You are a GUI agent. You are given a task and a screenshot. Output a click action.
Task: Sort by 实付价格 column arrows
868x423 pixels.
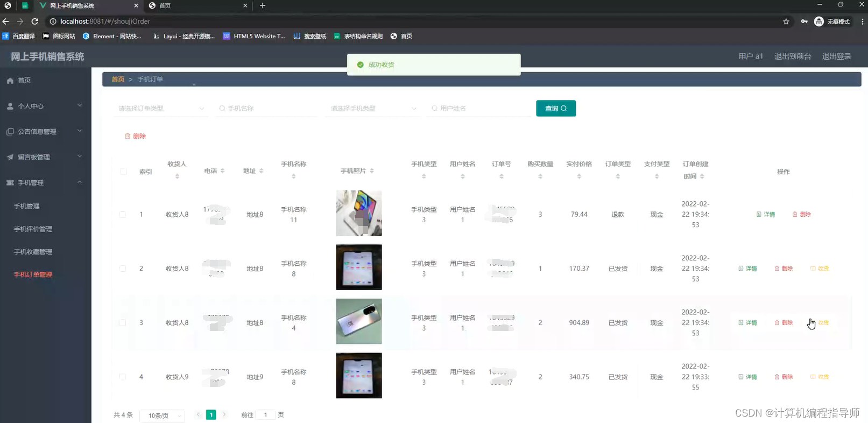[x=579, y=176]
